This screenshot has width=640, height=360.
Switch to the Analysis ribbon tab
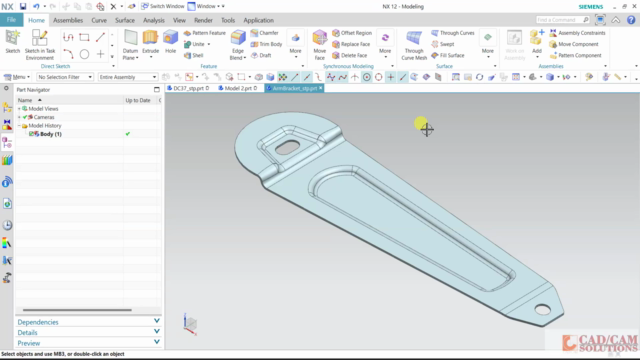coord(154,20)
